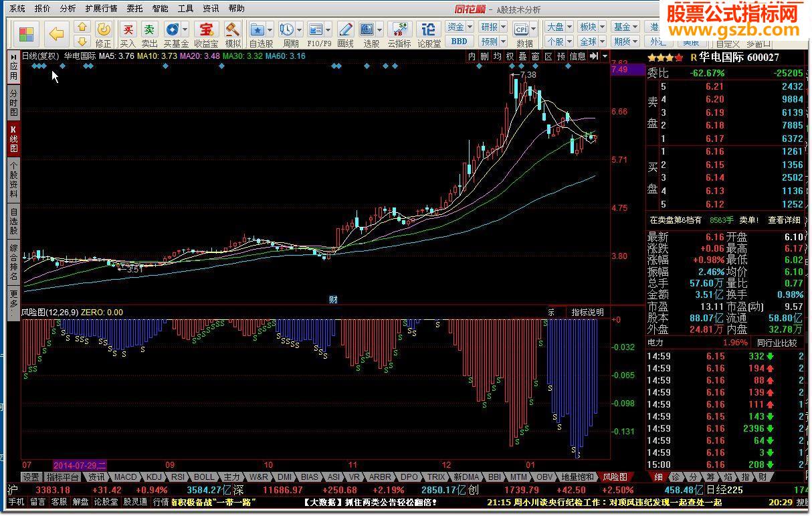The width and height of the screenshot is (812, 516).
Task: Click the small up arrow toolbar icon
Action: [82, 27]
